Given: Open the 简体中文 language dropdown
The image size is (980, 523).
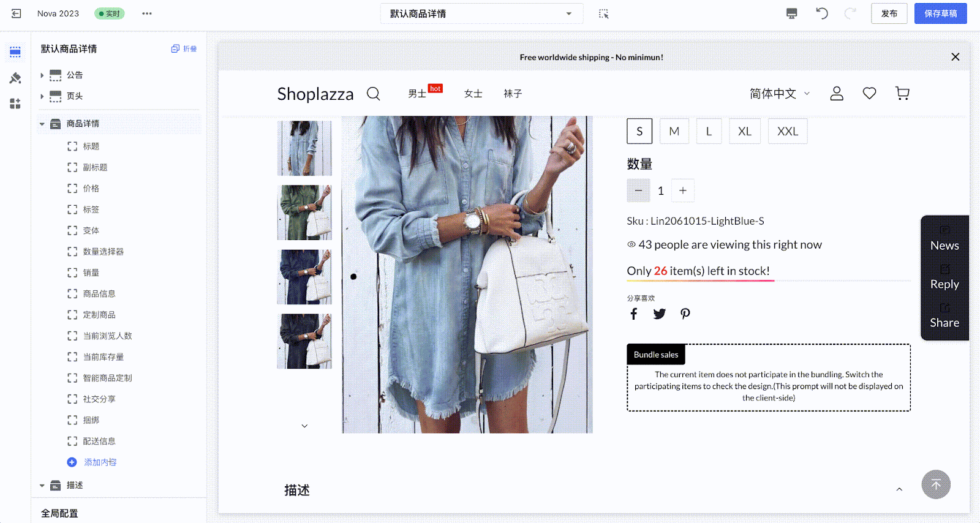Looking at the screenshot, I should [x=780, y=94].
